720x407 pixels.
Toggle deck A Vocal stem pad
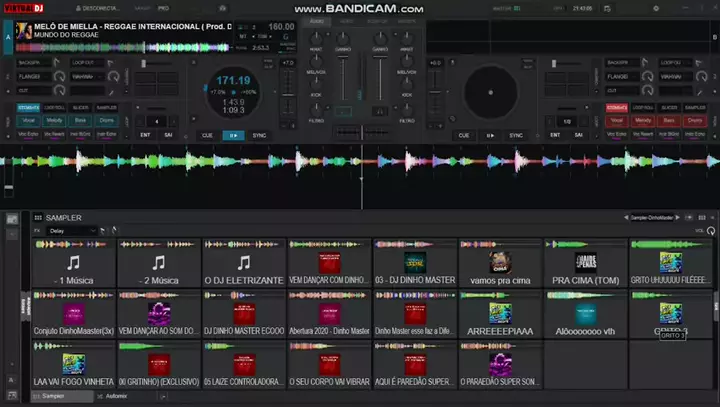[x=28, y=121]
